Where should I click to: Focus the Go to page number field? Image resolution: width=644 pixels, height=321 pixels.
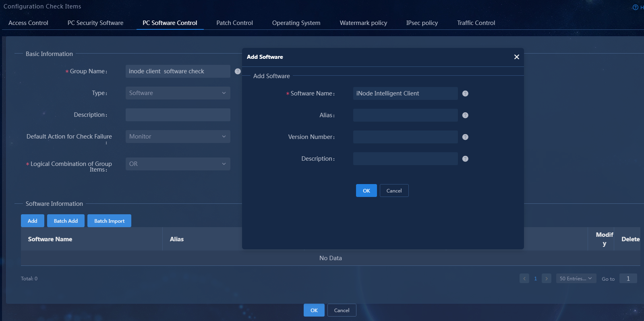628,278
